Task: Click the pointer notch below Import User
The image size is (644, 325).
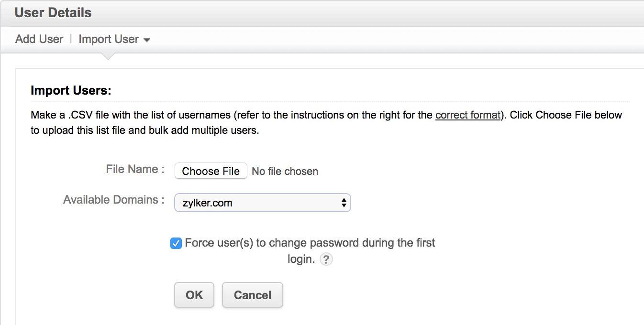Action: (x=109, y=56)
